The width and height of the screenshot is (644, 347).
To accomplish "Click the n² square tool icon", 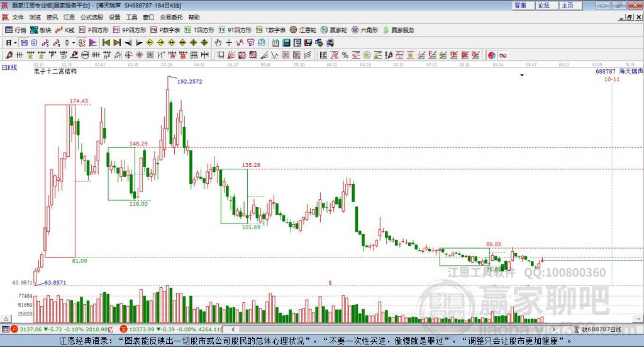I will click(x=107, y=55).
